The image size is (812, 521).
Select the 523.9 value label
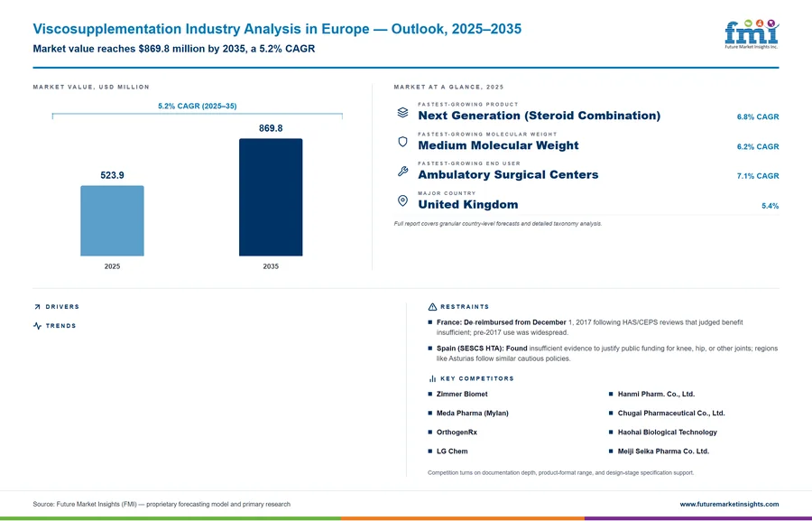[x=113, y=175]
